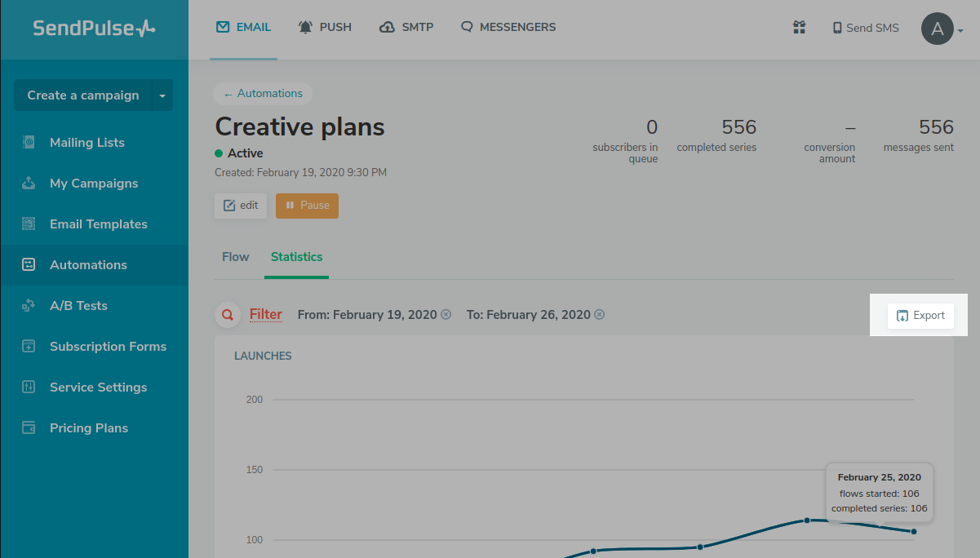Click the SendPulse logo
Image resolution: width=980 pixels, height=558 pixels.
coord(94,28)
